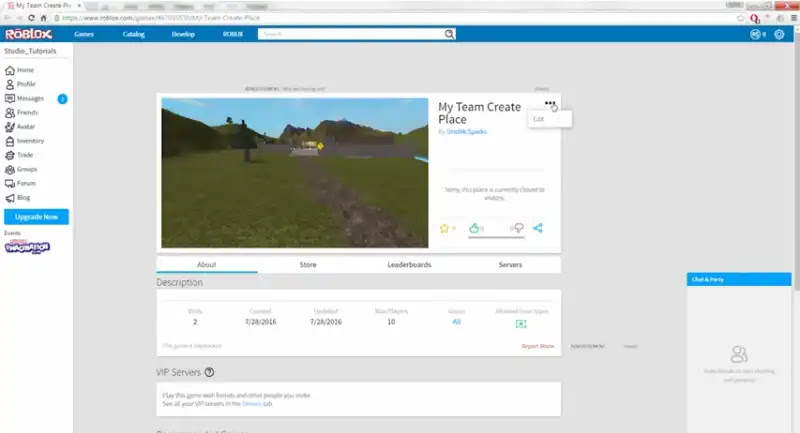Click the Studio_Tutorials username
800x433 pixels.
30,51
